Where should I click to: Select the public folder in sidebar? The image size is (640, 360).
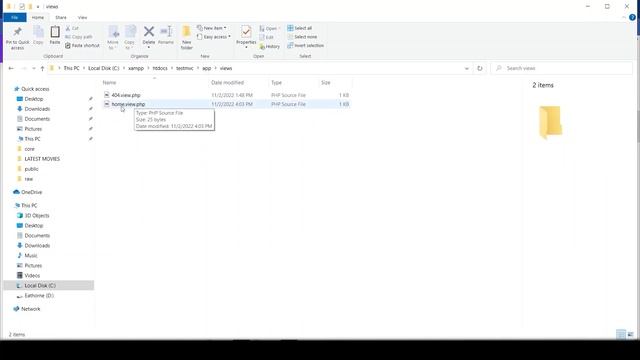pos(31,169)
